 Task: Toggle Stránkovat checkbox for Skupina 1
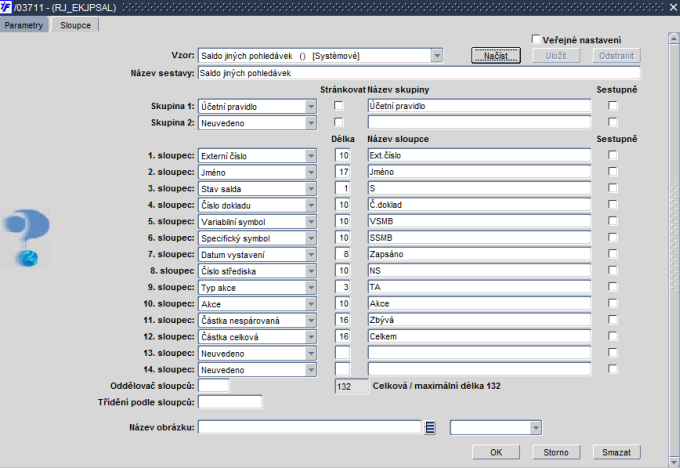339,106
